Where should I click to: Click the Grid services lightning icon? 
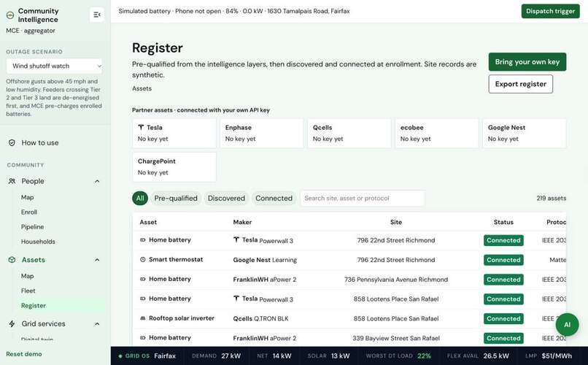point(12,323)
